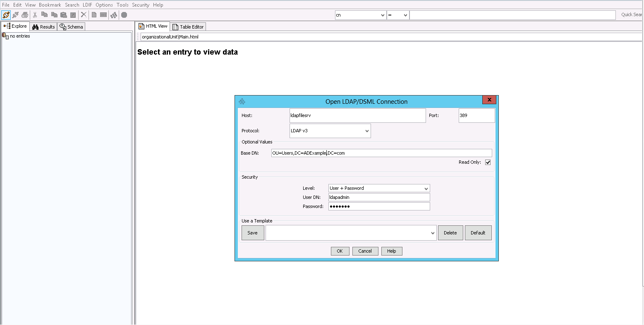Uncheck the Read Only checkbox
Screen dimensions: 644x325
pos(488,162)
